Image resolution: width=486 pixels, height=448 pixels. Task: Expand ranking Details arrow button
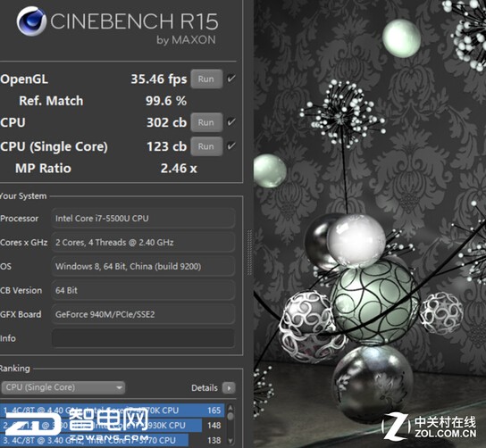click(229, 388)
